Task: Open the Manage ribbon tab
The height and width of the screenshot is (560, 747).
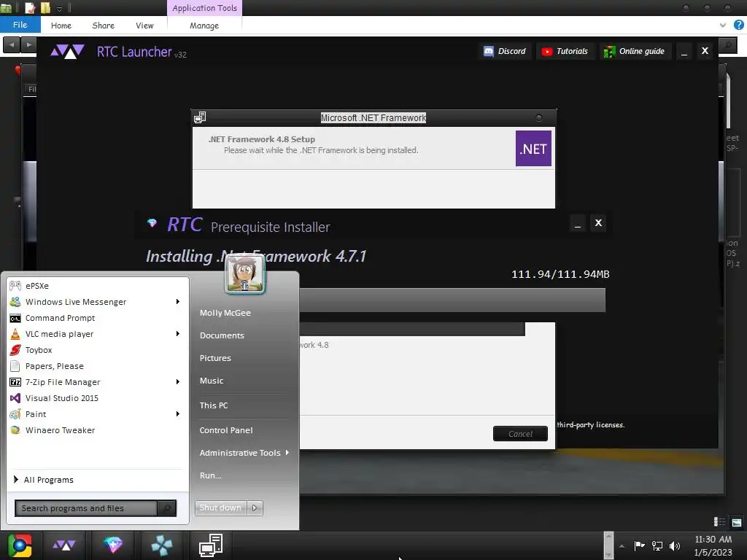Action: click(x=204, y=26)
